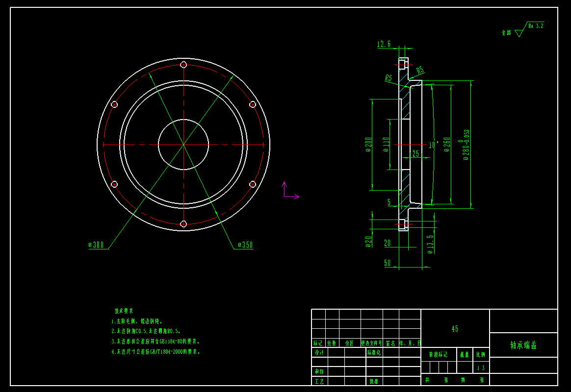Select the top bolt hole in the front view
This screenshot has width=571, height=392.
183,65
